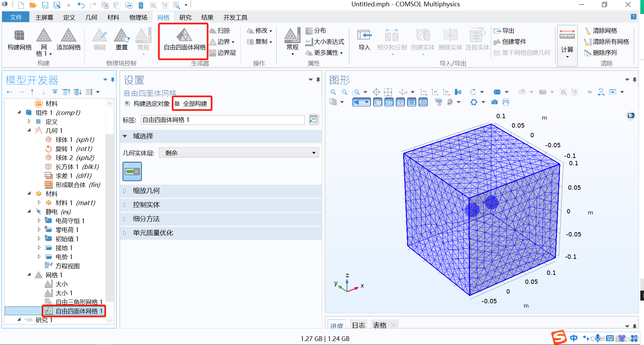Switch to the 结果 ribbon tab

point(207,17)
